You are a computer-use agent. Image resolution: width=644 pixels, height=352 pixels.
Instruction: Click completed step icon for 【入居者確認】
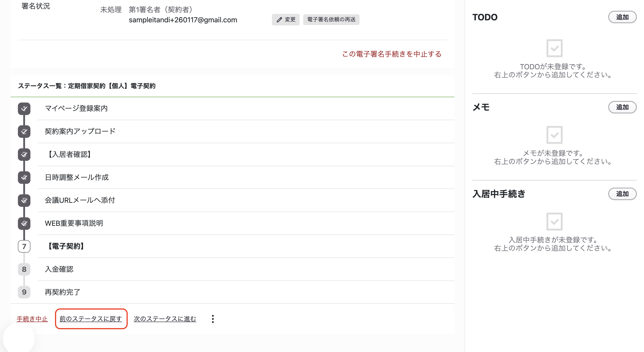[24, 155]
